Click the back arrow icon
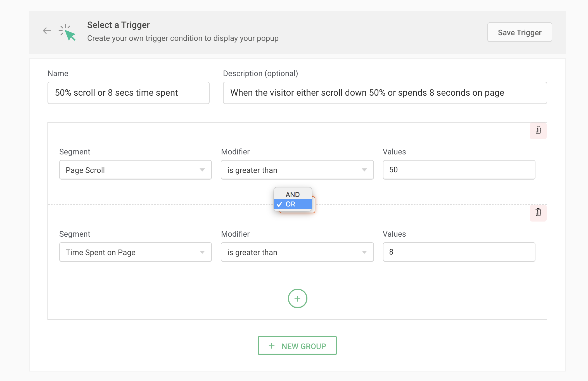 47,31
